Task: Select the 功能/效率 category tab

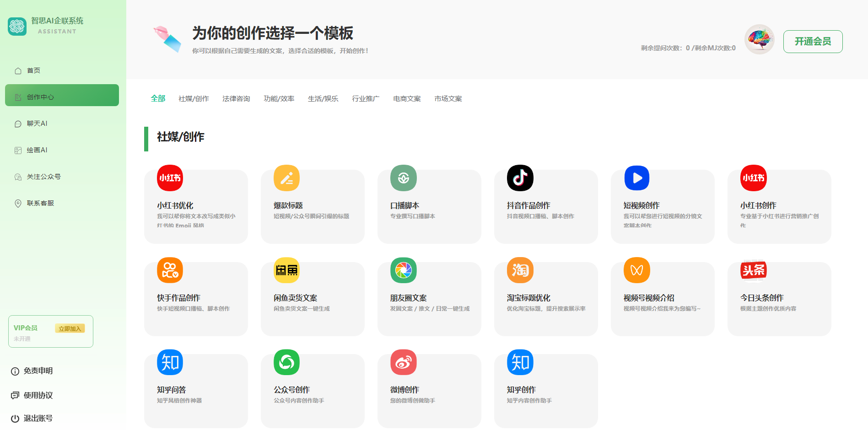Action: tap(279, 99)
